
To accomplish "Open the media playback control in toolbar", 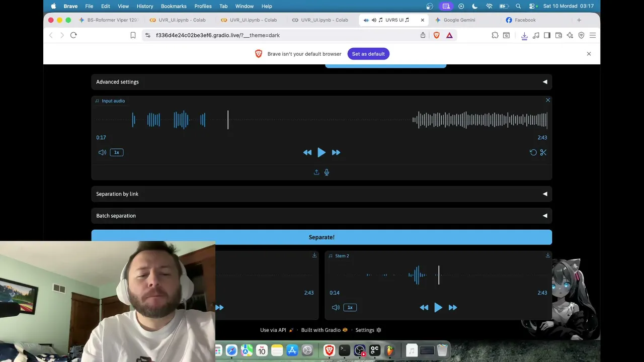I will pos(536,35).
